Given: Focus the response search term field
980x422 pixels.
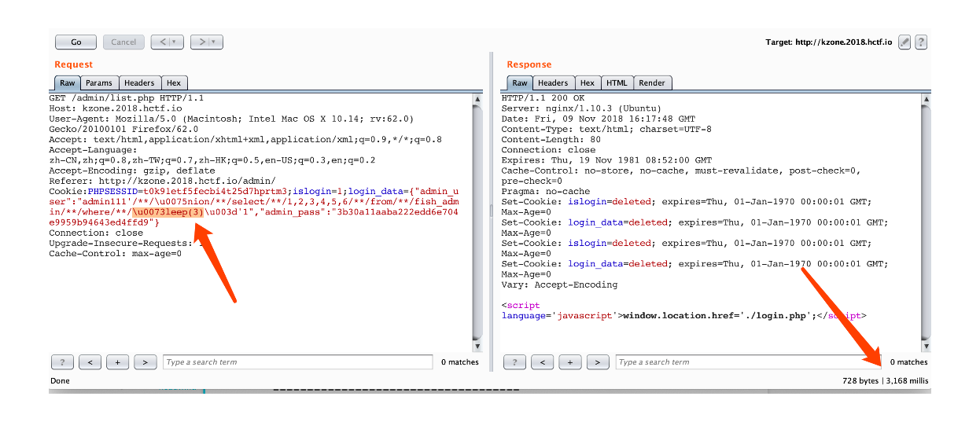Looking at the screenshot, I should 748,362.
